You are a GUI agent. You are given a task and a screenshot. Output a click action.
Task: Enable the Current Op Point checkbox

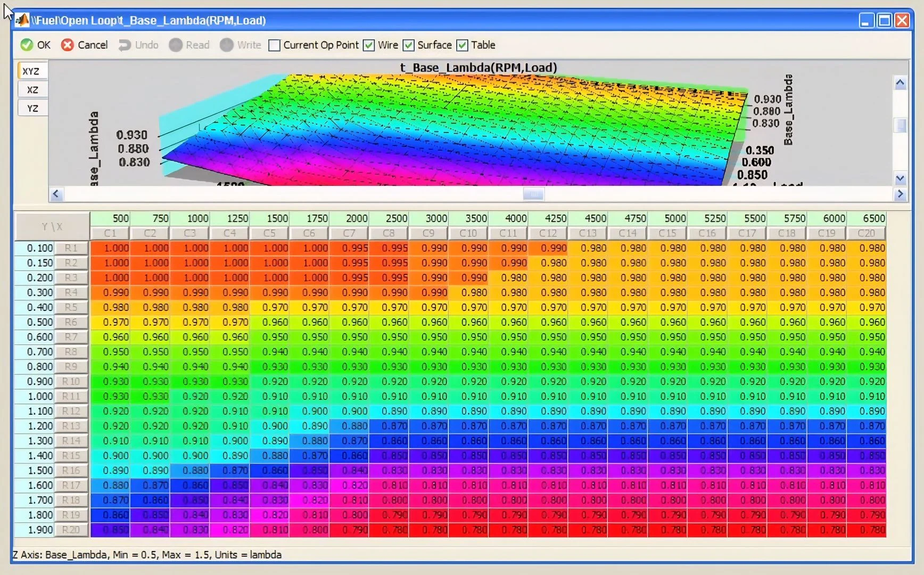(x=274, y=45)
